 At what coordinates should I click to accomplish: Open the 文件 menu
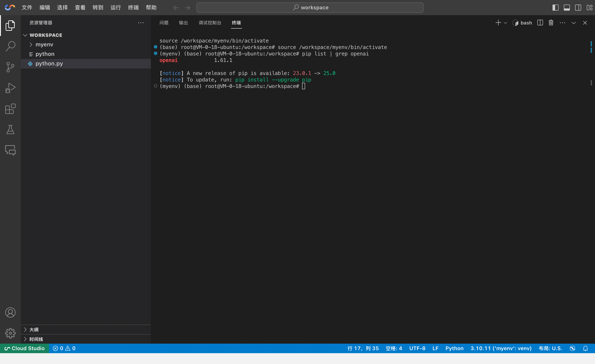coord(27,8)
